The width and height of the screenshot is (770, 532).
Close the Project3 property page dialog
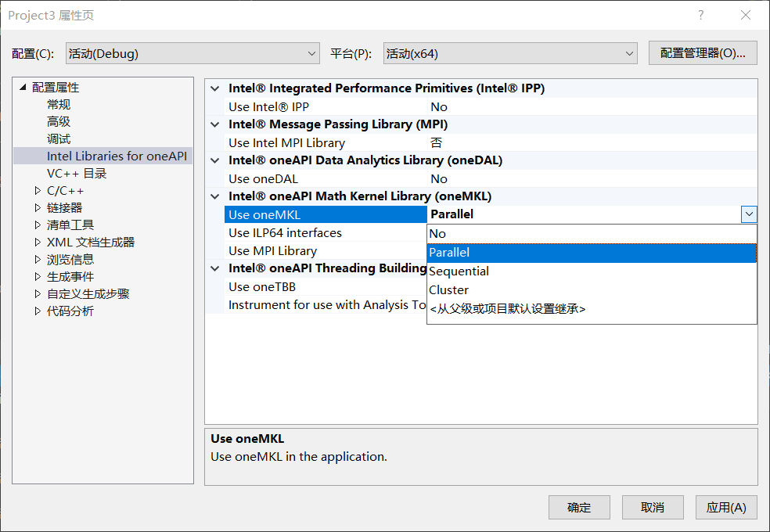(746, 15)
